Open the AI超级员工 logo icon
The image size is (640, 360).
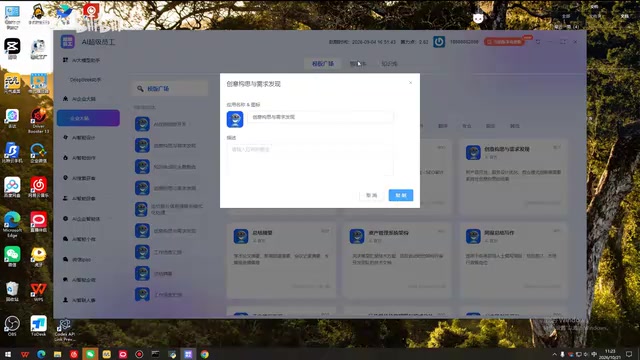click(x=68, y=42)
